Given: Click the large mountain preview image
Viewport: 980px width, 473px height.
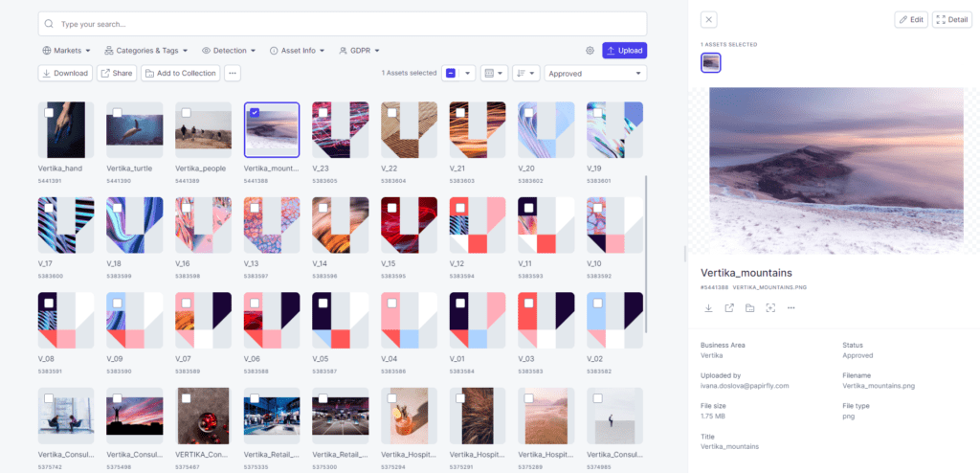Looking at the screenshot, I should click(836, 170).
